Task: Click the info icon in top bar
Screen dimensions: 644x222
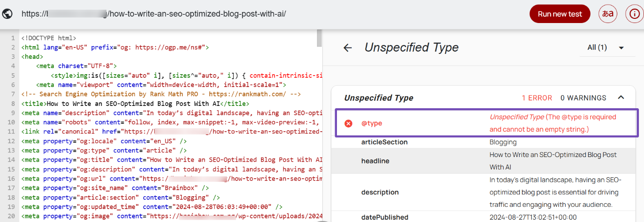Action: point(634,14)
